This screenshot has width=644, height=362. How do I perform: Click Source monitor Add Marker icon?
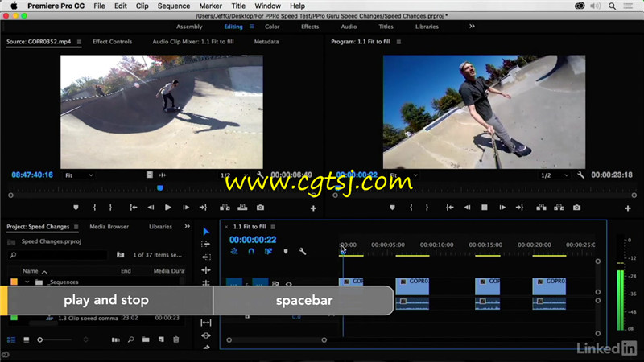76,208
